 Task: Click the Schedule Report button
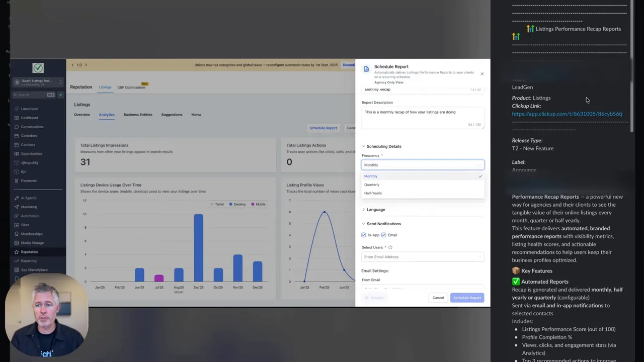click(x=467, y=298)
